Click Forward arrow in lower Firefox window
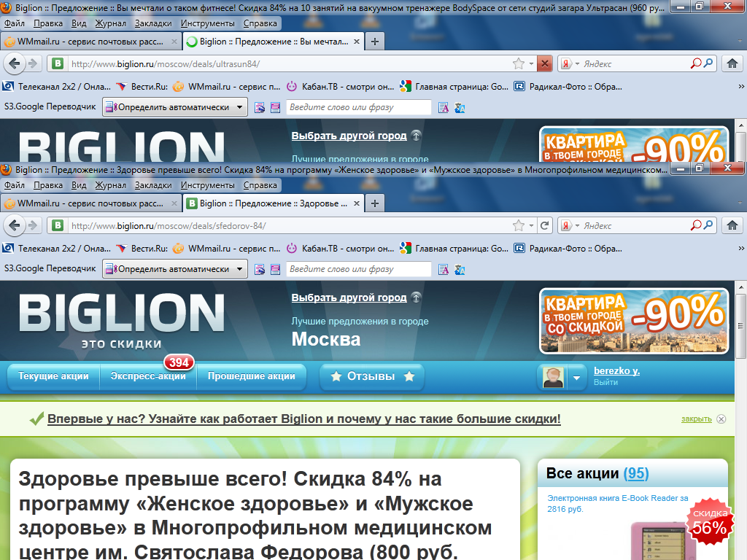 [33, 225]
